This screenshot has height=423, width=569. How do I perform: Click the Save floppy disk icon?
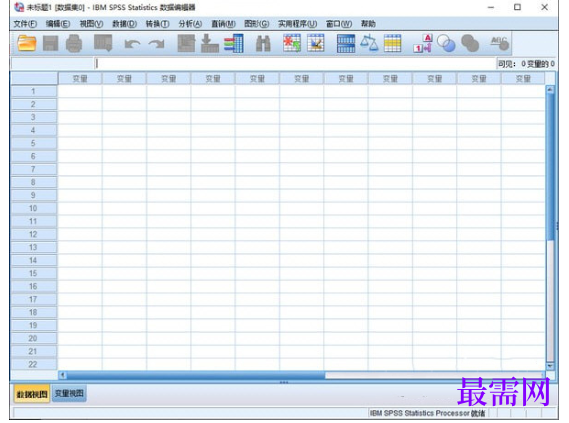pyautogui.click(x=50, y=44)
